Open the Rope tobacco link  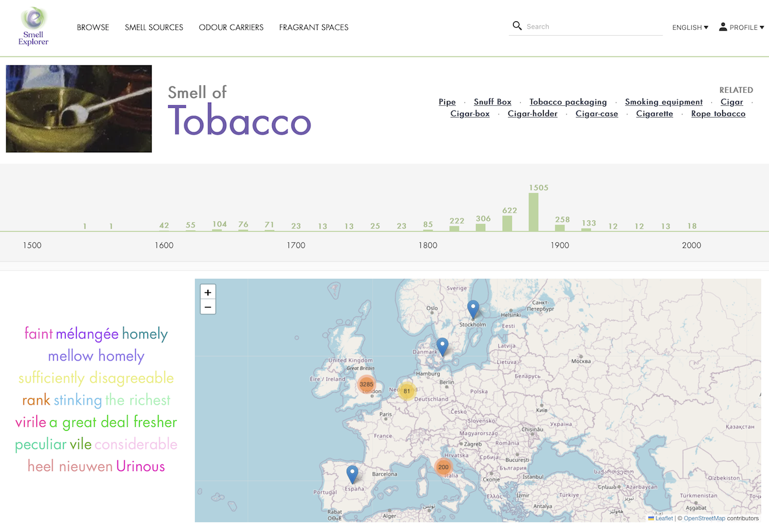pos(718,114)
